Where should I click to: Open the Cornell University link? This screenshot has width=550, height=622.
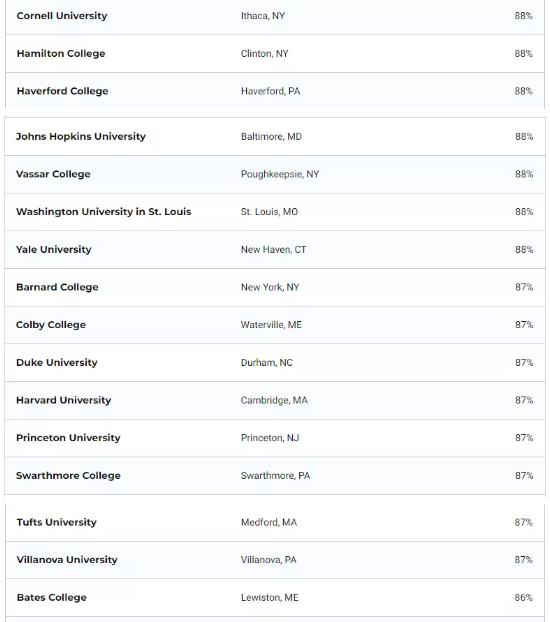pos(62,16)
